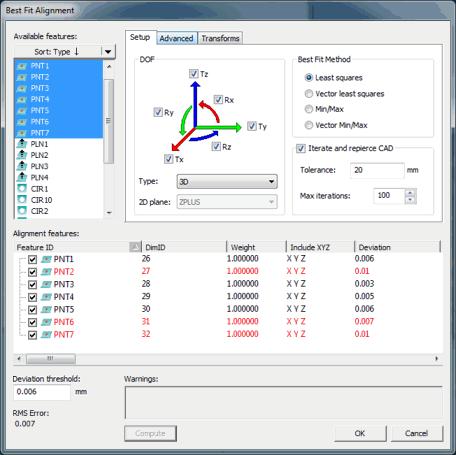Click the Deviation threshold input field
Viewport: 456px width, 455px height.
point(42,392)
